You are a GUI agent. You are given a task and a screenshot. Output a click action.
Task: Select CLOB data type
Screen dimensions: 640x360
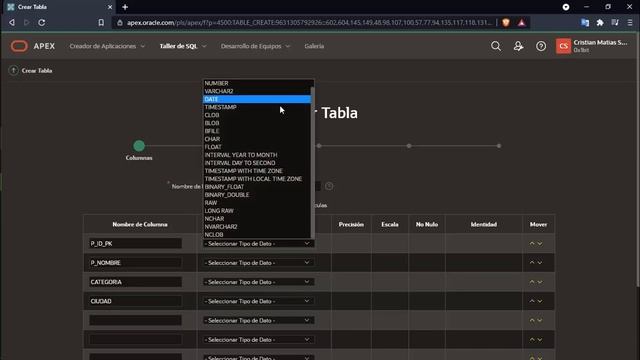257,115
